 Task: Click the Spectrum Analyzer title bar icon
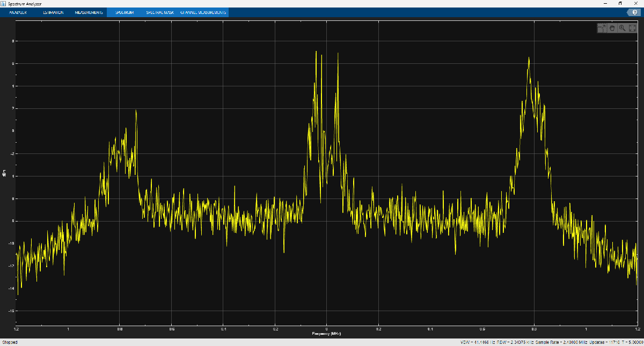pos(4,3)
